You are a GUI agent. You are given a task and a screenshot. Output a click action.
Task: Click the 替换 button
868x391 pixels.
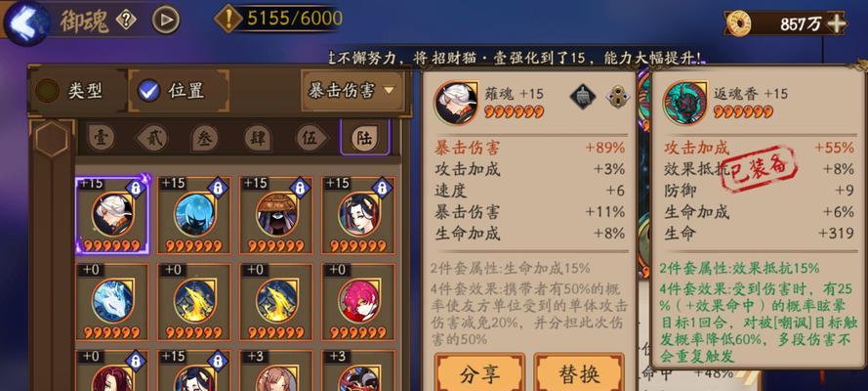click(579, 373)
